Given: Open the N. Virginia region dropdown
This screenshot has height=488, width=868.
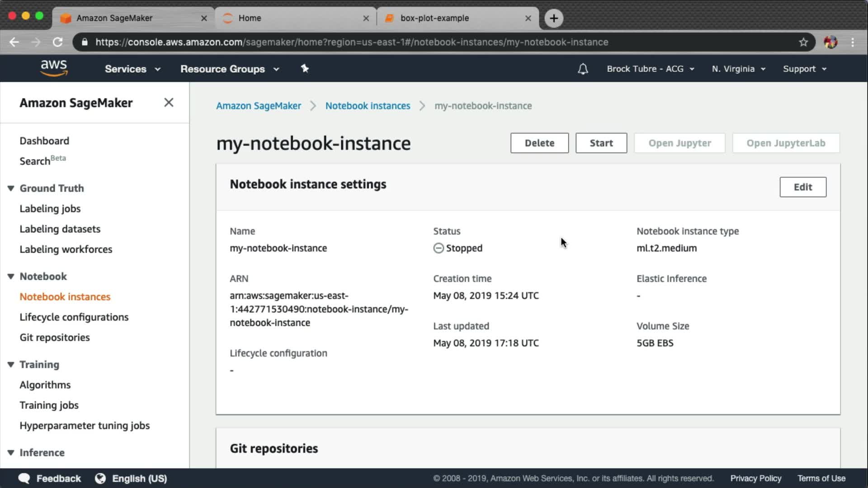Looking at the screenshot, I should coord(738,69).
